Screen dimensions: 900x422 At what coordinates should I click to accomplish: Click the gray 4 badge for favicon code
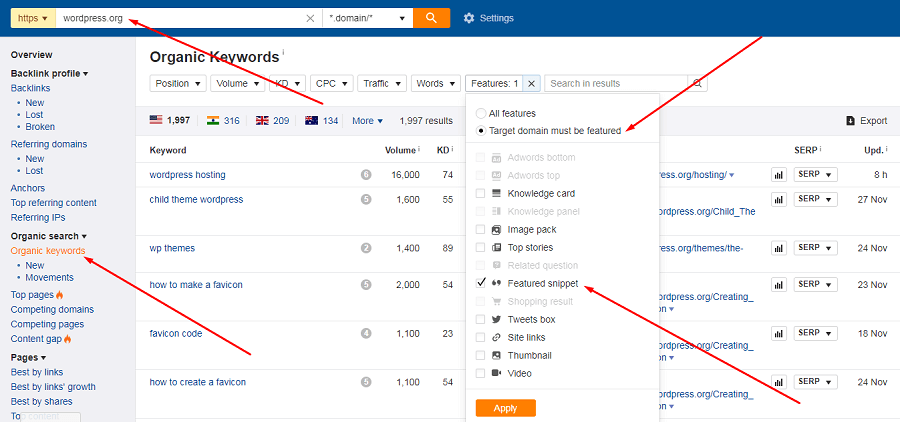tap(366, 333)
